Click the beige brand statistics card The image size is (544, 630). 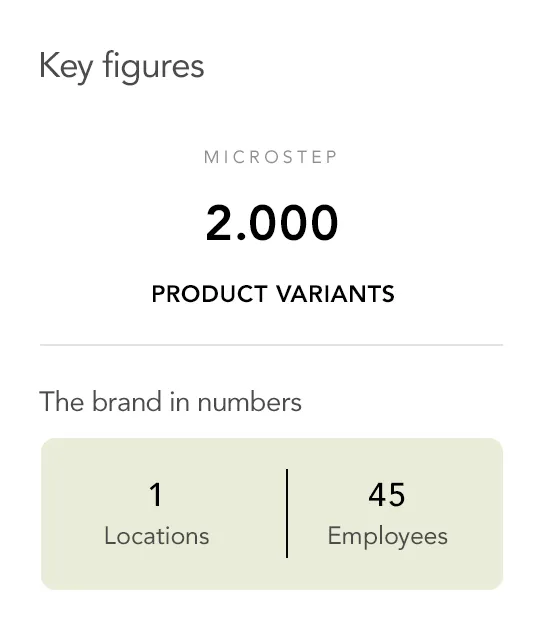pyautogui.click(x=272, y=514)
